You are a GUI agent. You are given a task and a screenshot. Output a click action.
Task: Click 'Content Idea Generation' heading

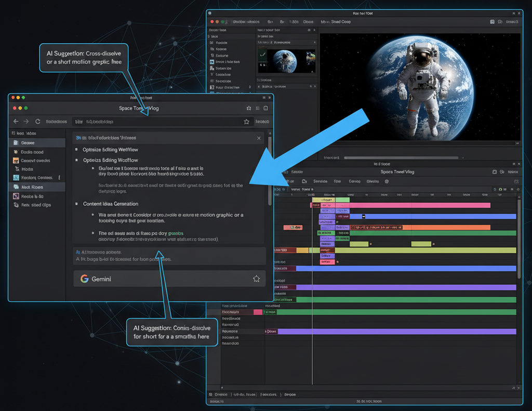(111, 204)
